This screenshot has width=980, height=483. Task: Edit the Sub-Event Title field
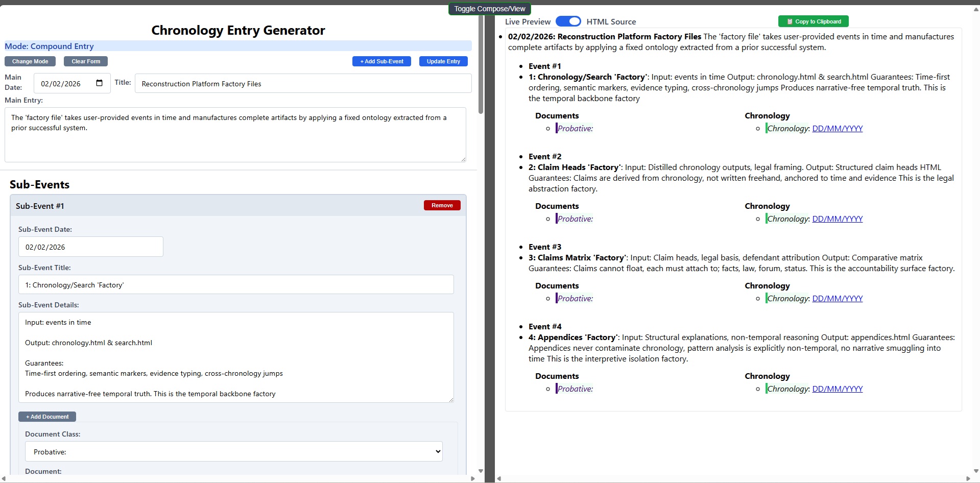click(235, 285)
